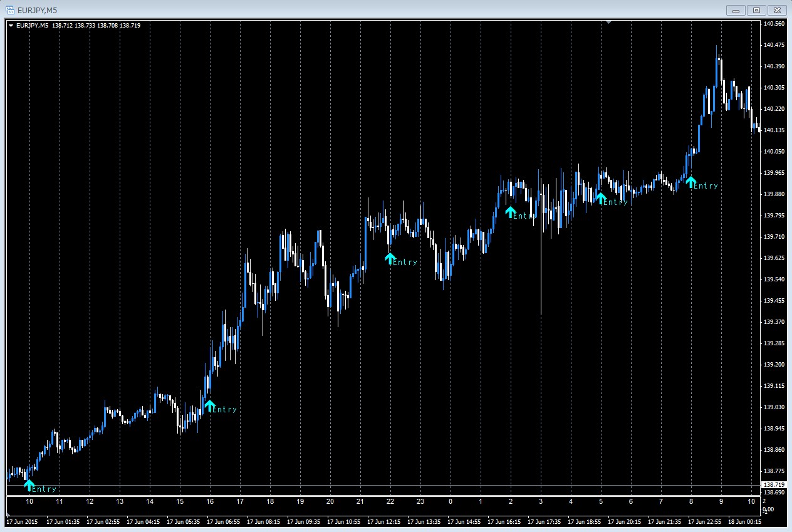Click the 17 Jun 20:15 time label

pyautogui.click(x=624, y=521)
